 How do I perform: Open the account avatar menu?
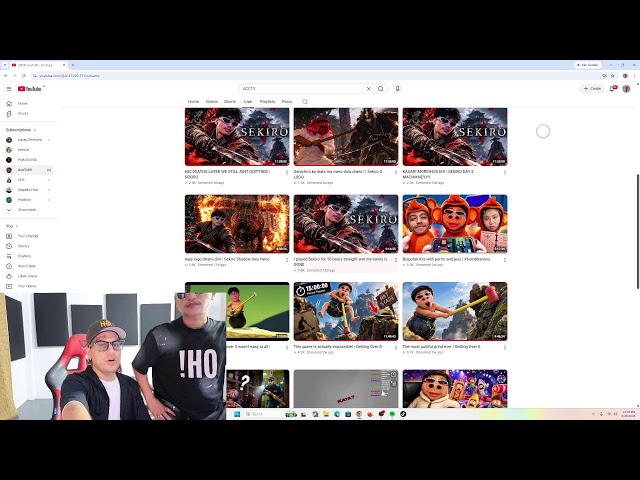click(626, 89)
